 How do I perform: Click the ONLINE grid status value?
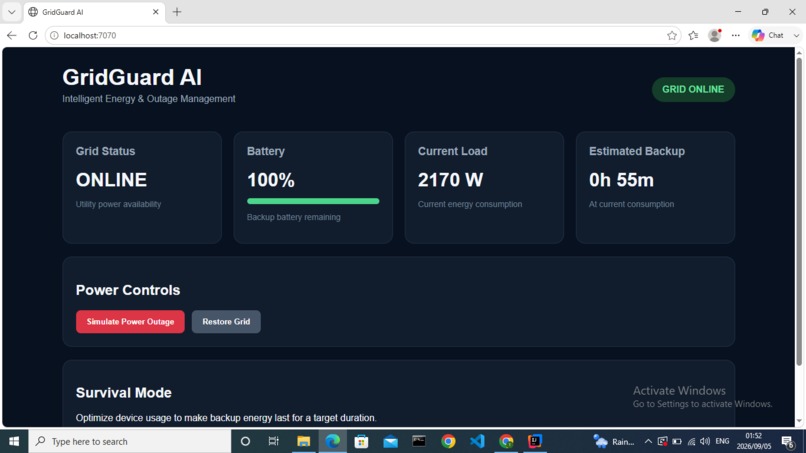click(111, 180)
